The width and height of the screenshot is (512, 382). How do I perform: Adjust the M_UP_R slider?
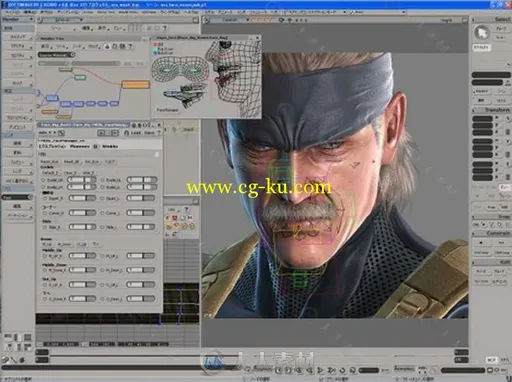pos(82,256)
